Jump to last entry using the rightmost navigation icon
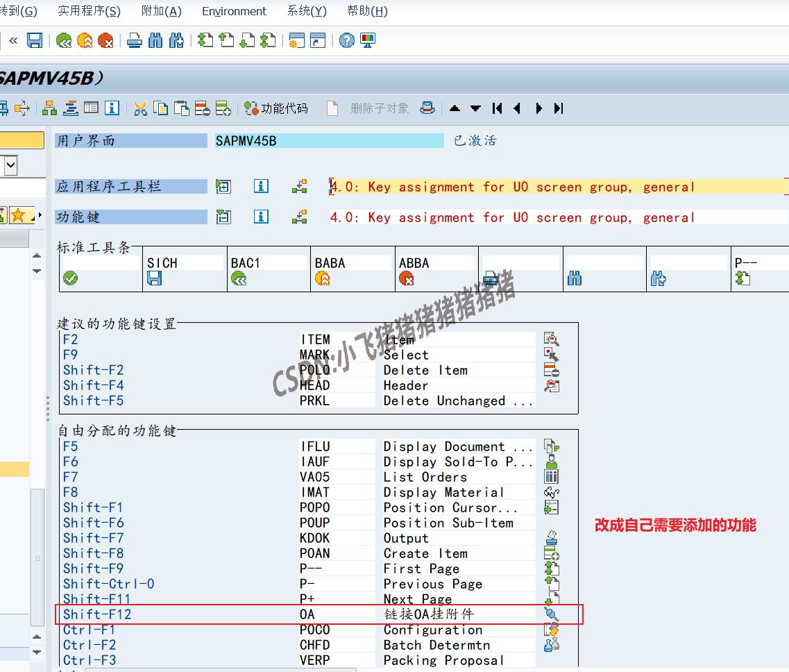Screen dimensions: 789x672 pos(559,108)
